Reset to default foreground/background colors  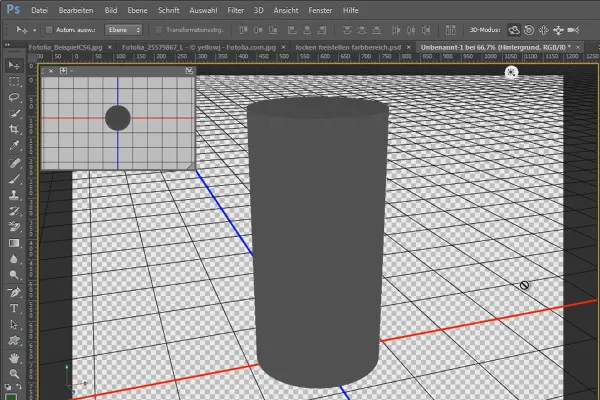pyautogui.click(x=8, y=387)
